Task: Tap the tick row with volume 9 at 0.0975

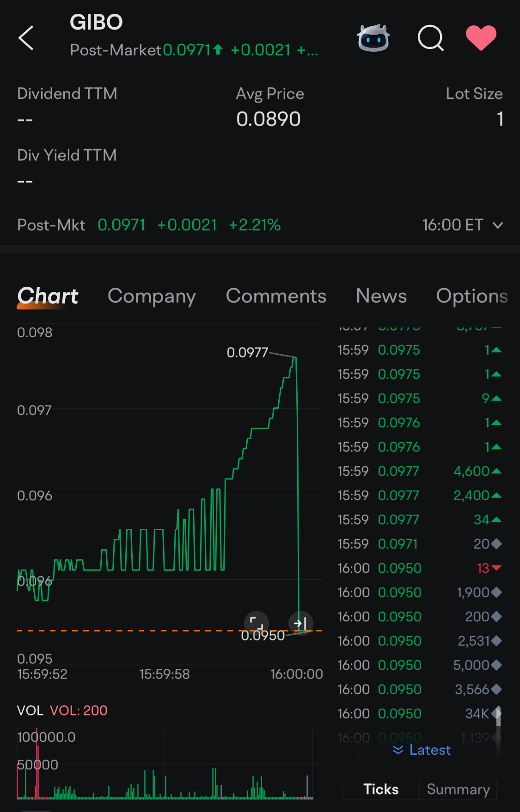Action: click(x=420, y=399)
